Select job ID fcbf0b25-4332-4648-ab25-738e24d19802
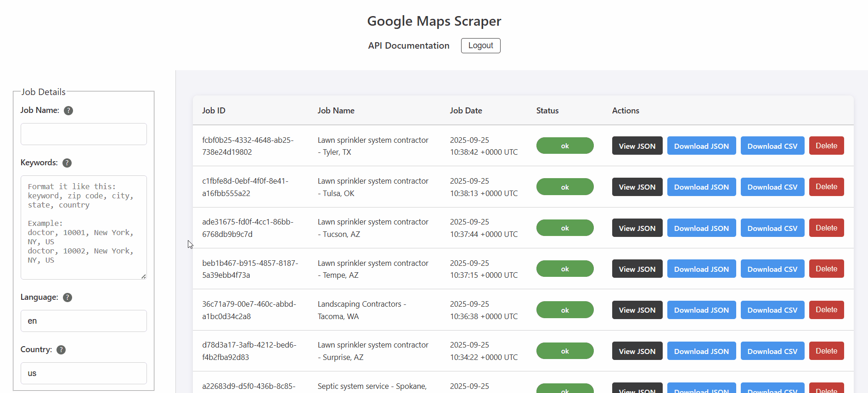868x393 pixels. (248, 146)
